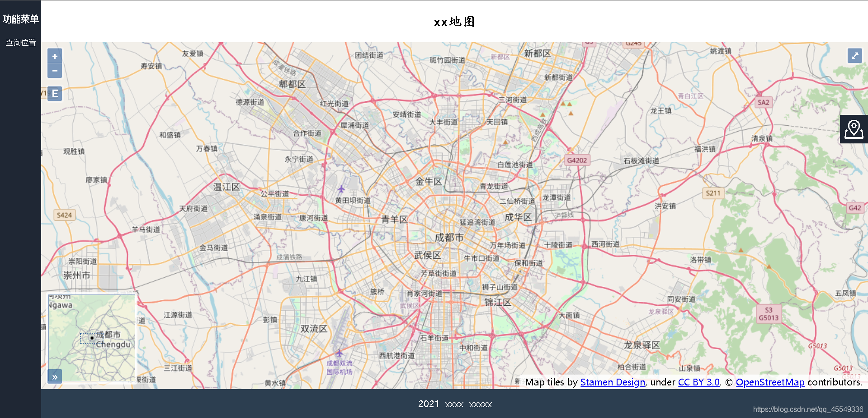
Task: Zoom out using the minus button
Action: (54, 71)
